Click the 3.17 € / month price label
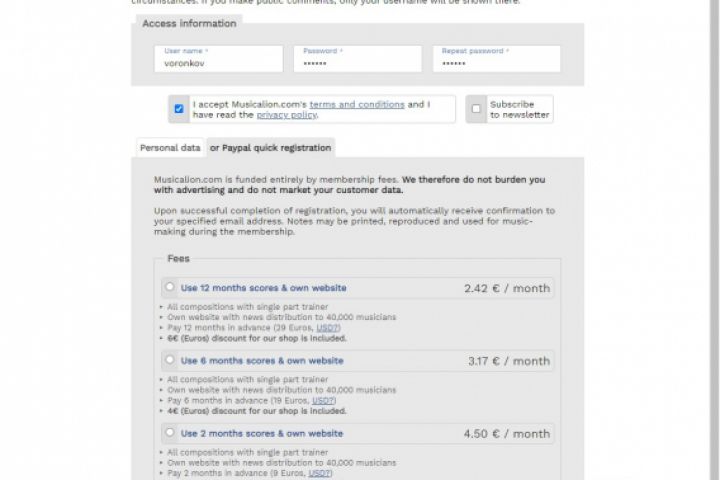 coord(508,362)
